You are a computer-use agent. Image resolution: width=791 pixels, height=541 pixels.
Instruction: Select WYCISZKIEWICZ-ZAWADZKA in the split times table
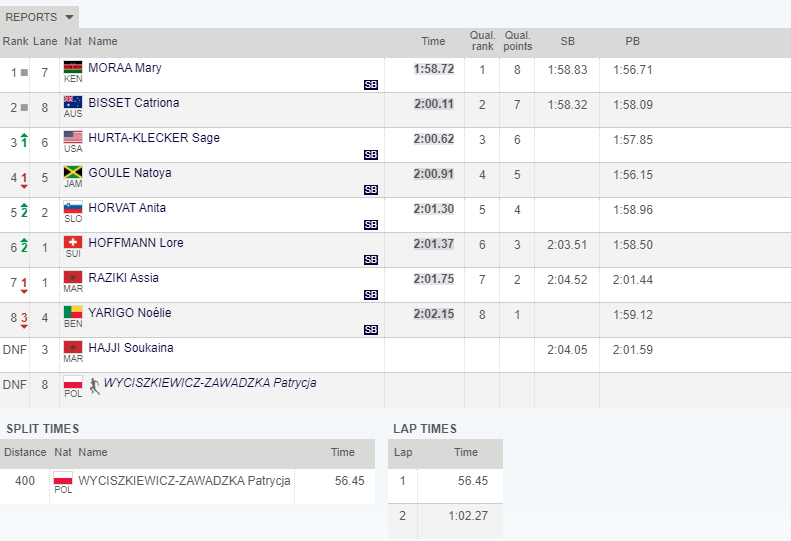184,480
